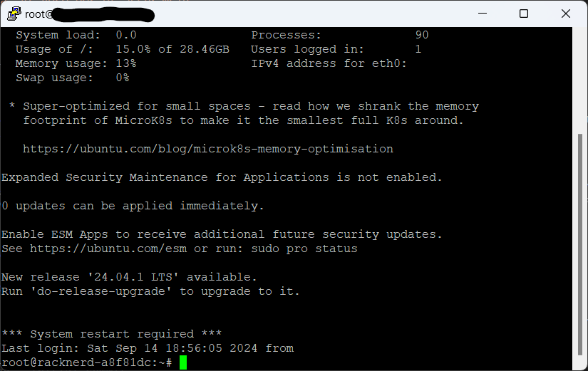Screen dimensions: 588x371
Task: Click the System restart required message
Action: click(111, 334)
